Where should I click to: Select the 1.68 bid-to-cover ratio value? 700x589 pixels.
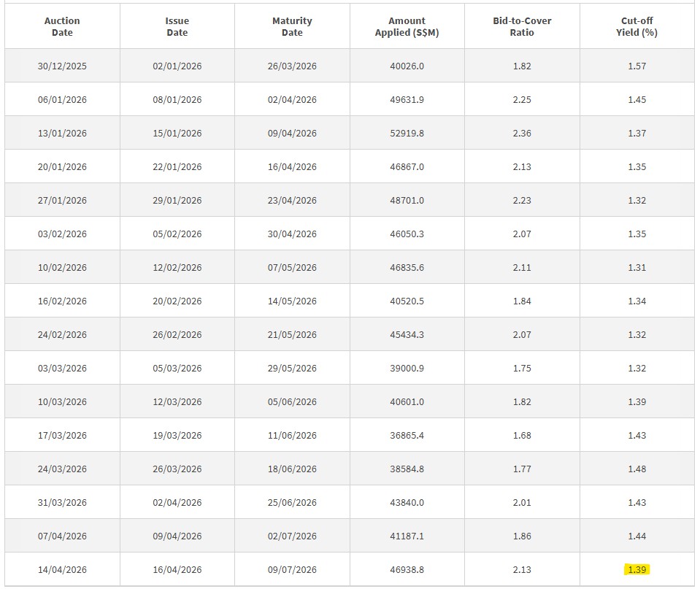(x=521, y=435)
